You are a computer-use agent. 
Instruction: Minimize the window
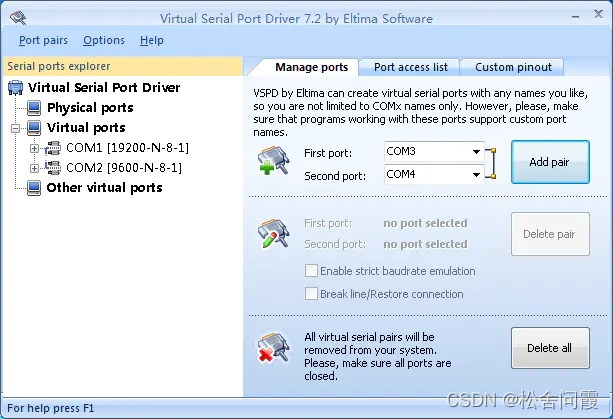pos(575,16)
